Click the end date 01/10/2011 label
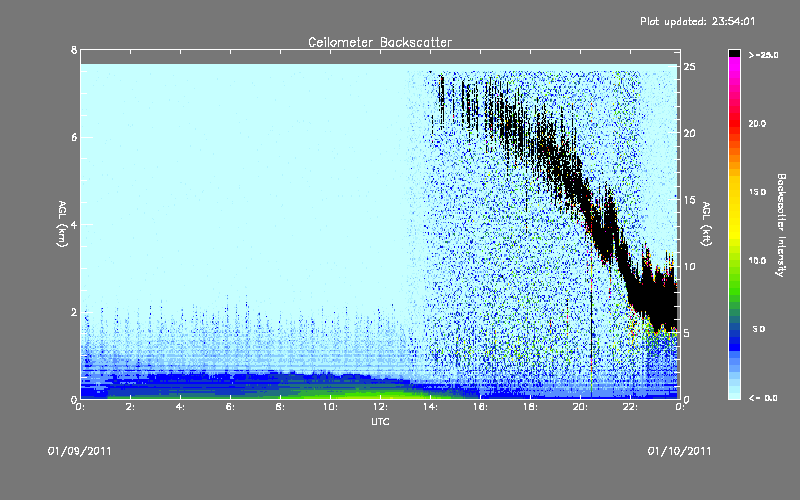The image size is (800, 500). coord(679,451)
